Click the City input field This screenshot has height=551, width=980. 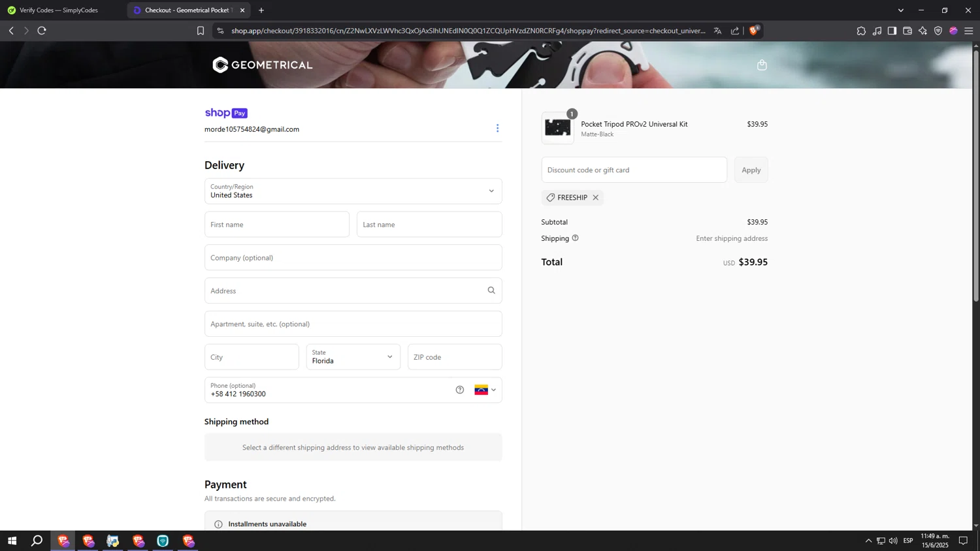click(252, 357)
